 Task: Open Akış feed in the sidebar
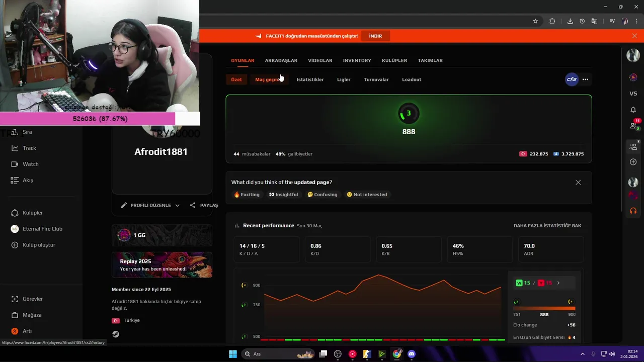(22, 180)
